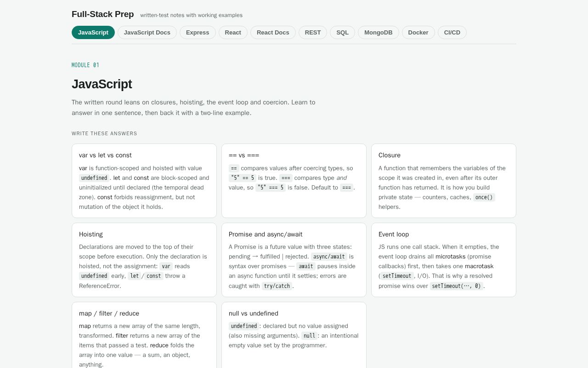588x368 pixels.
Task: Click the 'written-test notes with working examples' subtitle
Action: (192, 15)
